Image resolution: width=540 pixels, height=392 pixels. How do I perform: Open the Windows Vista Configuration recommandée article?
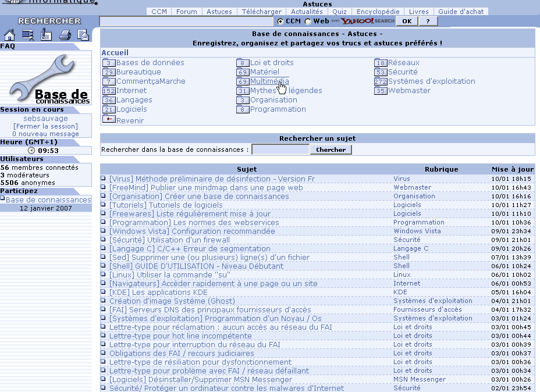192,231
